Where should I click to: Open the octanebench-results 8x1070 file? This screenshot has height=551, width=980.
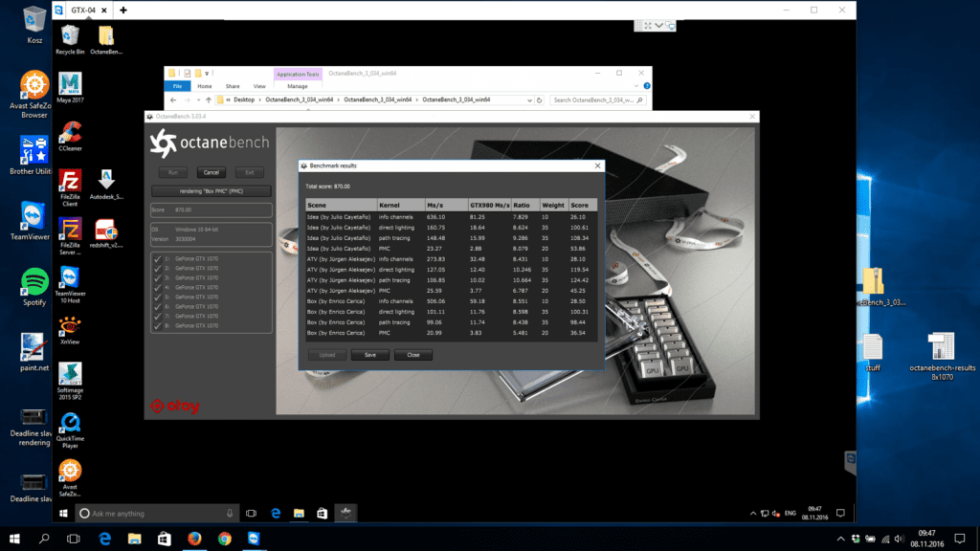(x=942, y=356)
